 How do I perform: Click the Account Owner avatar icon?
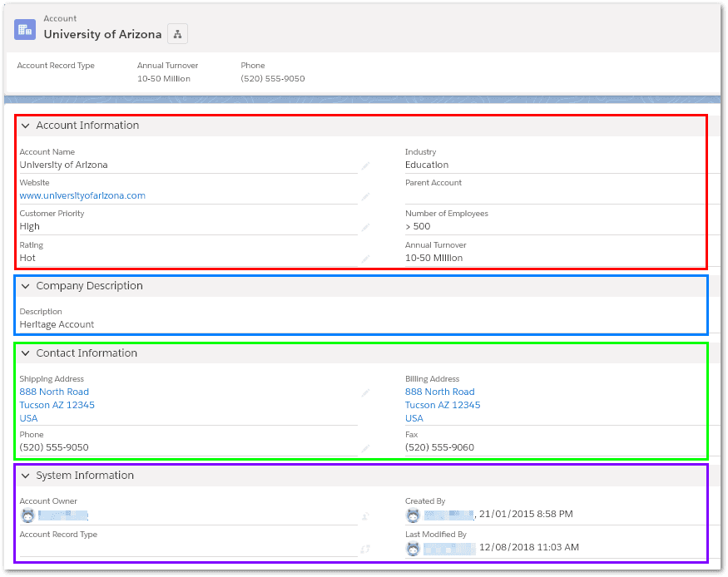27,515
